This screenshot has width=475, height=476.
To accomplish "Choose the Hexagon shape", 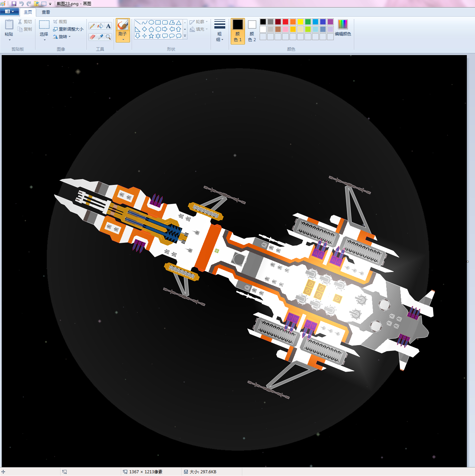I will point(158,29).
